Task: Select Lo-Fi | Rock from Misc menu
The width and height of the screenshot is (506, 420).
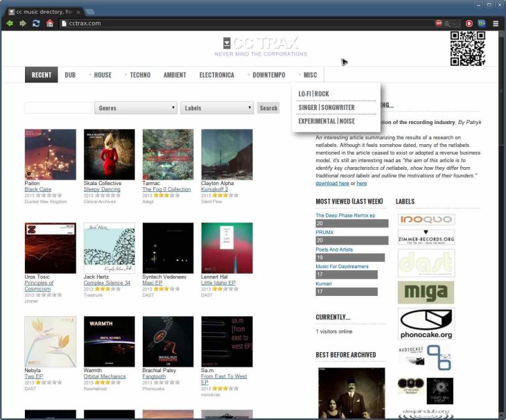Action: tap(313, 94)
